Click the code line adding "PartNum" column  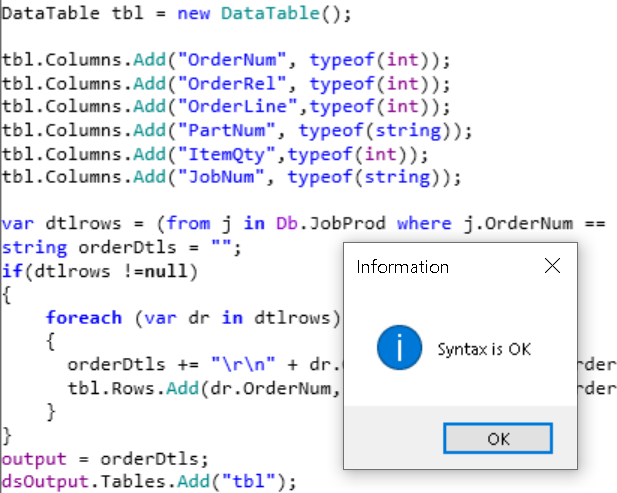coord(237,131)
